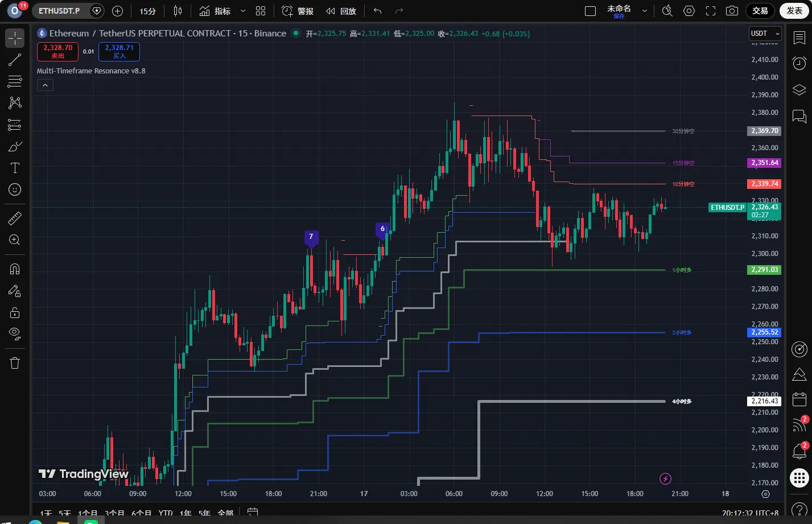Expand the layout management chevron beside 未命名
This screenshot has width=812, height=524.
[645, 11]
